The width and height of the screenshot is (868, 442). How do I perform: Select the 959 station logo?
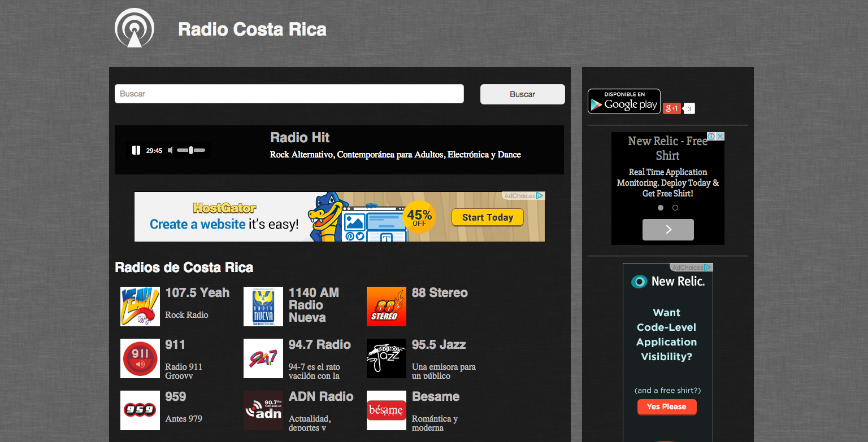140,410
